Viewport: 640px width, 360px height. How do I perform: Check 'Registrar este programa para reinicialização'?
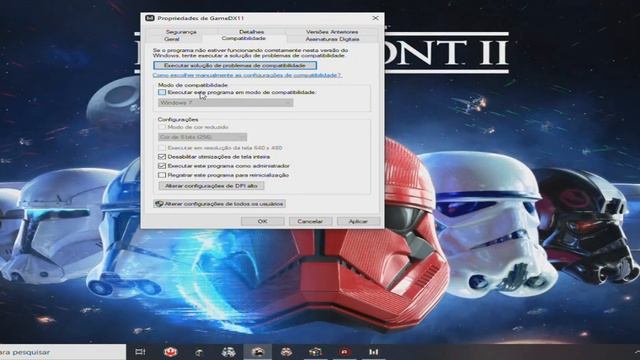pyautogui.click(x=162, y=175)
